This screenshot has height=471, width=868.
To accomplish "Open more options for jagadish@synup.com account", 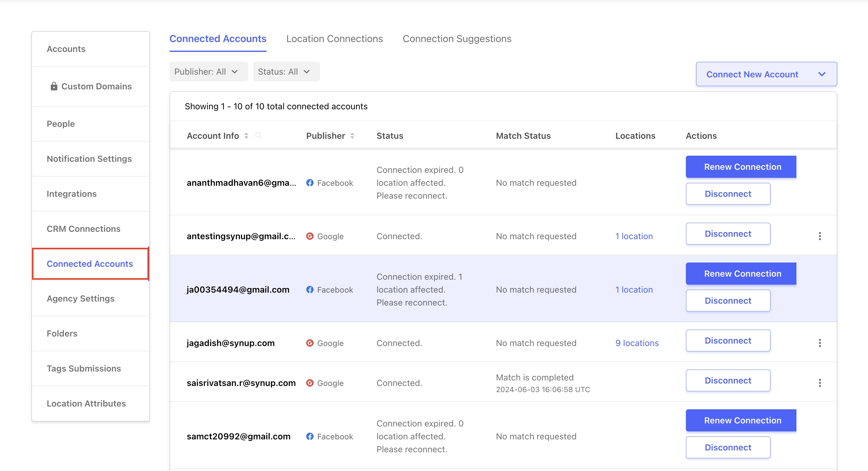I will pos(819,343).
